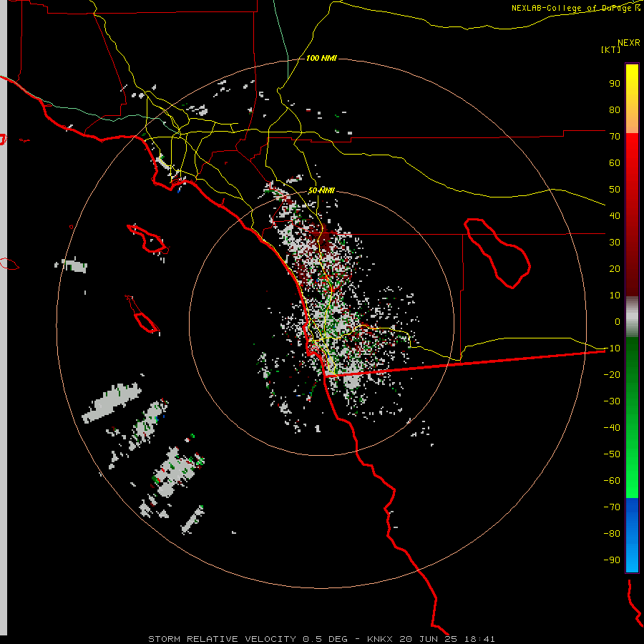Click the -60 knots scale label
Image resolution: width=644 pixels, height=644 pixels.
(612, 481)
